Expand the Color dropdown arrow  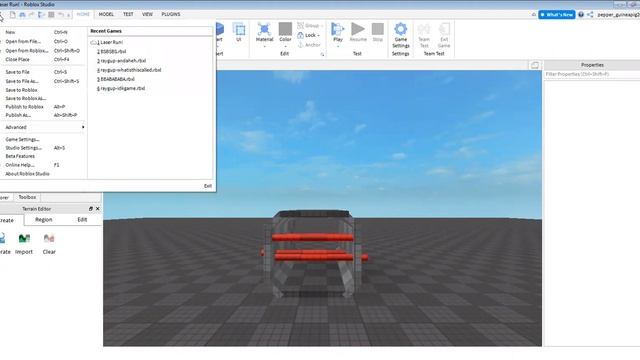point(285,47)
